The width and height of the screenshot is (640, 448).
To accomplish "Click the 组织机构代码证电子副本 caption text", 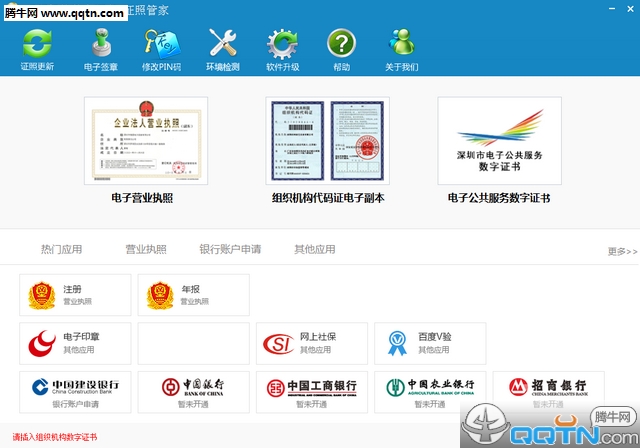I will (328, 198).
